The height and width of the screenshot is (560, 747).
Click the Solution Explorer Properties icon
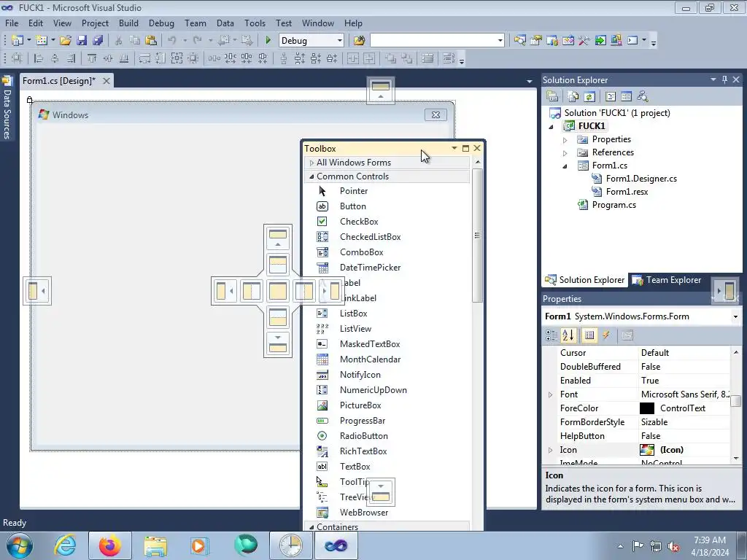click(x=552, y=97)
